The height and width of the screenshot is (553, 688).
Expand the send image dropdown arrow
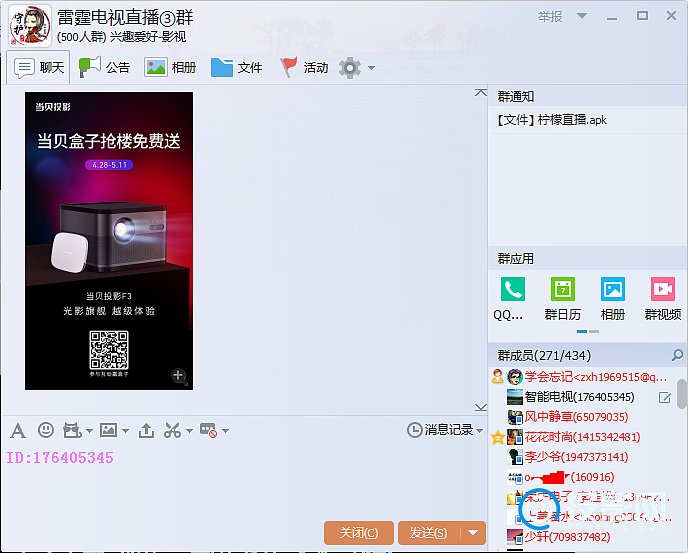pyautogui.click(x=125, y=431)
